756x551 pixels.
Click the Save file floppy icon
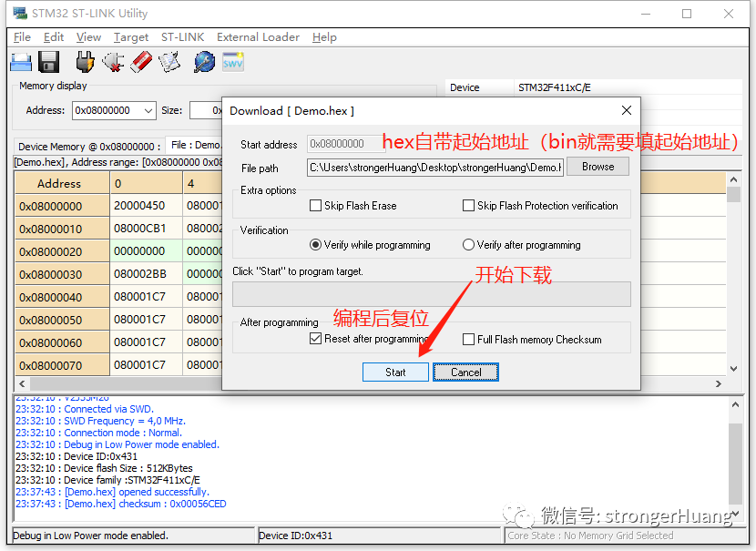pyautogui.click(x=48, y=62)
